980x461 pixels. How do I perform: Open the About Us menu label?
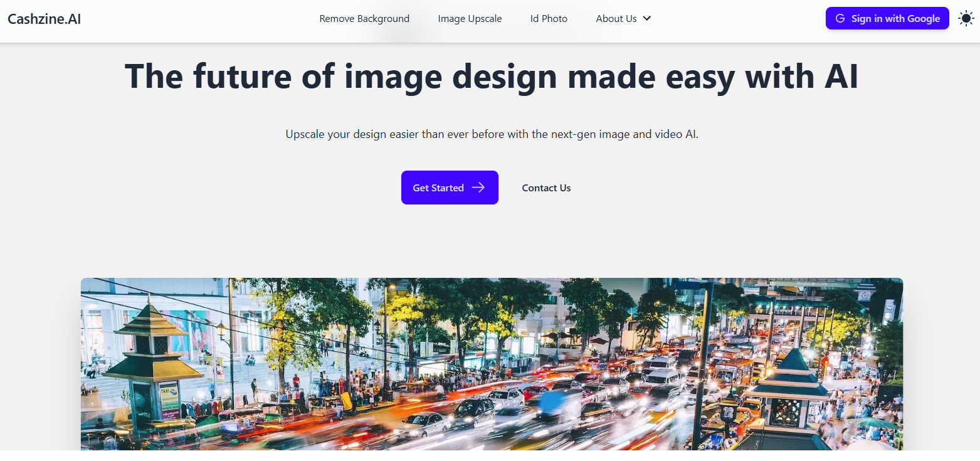pos(616,19)
